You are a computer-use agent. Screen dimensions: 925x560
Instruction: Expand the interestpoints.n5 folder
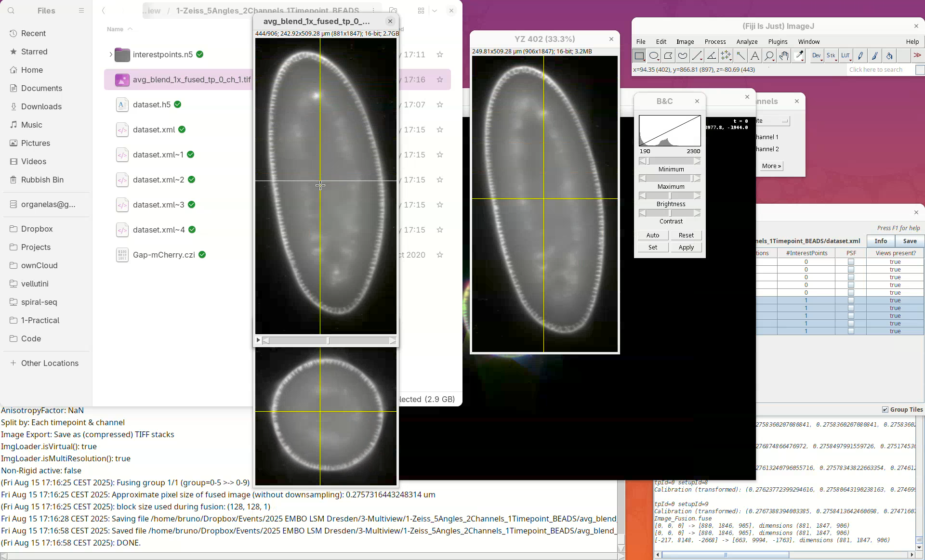(x=111, y=54)
